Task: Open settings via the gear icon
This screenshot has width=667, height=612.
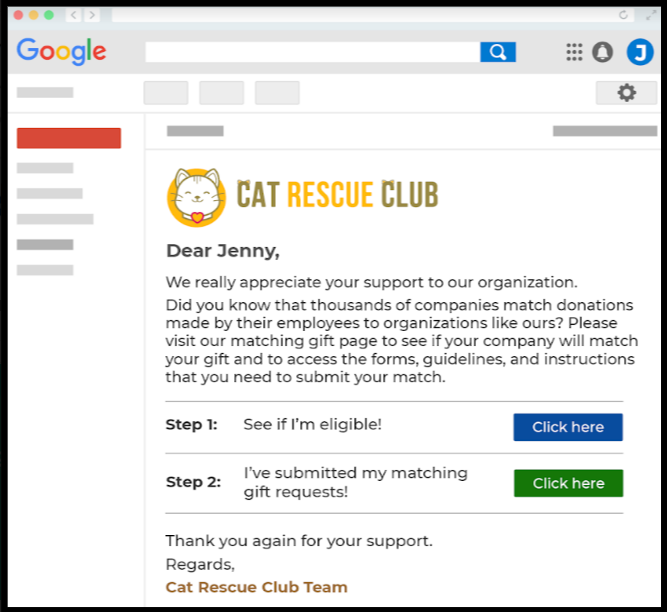Action: click(626, 93)
